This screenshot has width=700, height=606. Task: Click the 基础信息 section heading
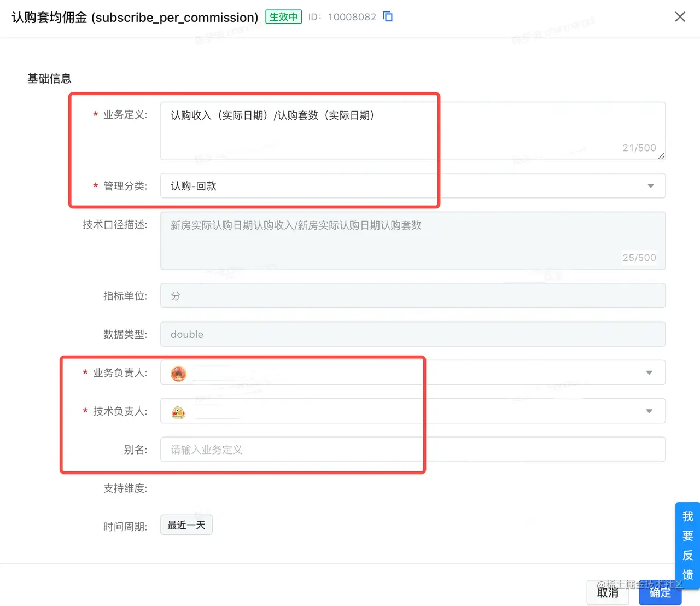pyautogui.click(x=49, y=79)
